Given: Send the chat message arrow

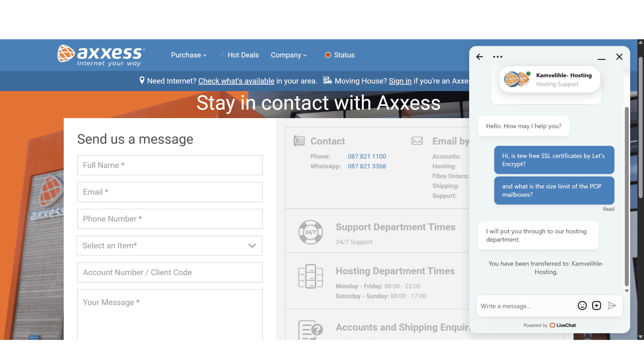Looking at the screenshot, I should [x=612, y=306].
